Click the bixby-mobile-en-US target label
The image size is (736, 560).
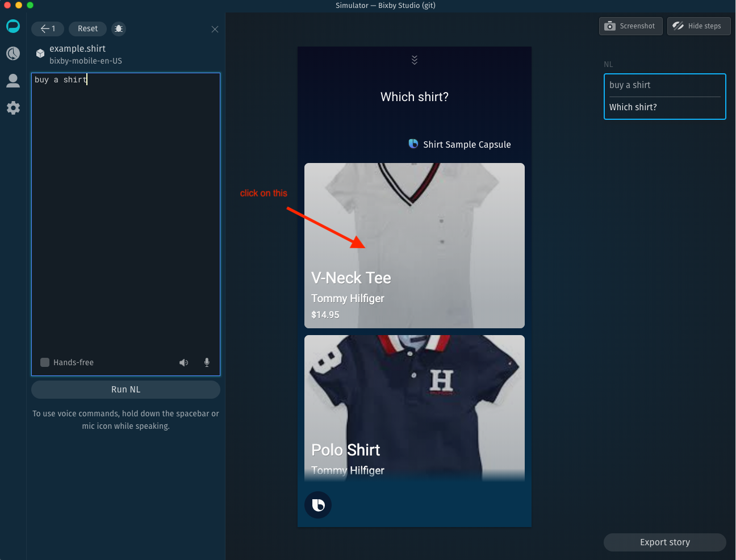point(86,61)
